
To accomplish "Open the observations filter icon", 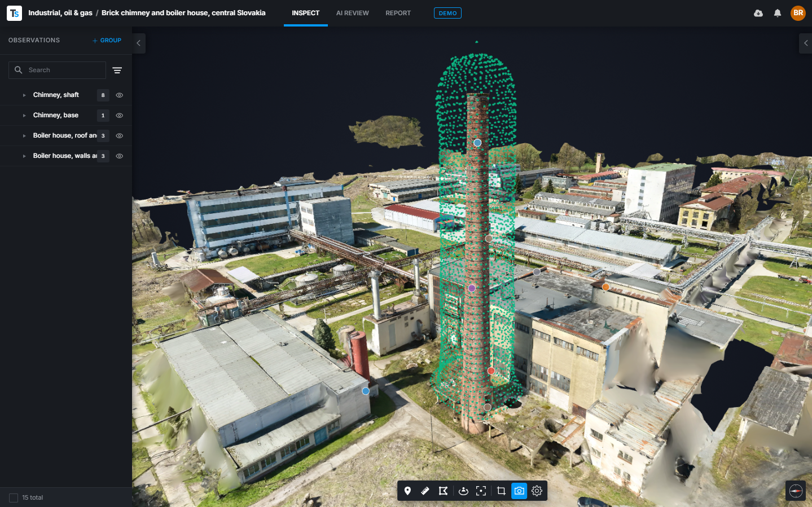I will click(x=117, y=70).
